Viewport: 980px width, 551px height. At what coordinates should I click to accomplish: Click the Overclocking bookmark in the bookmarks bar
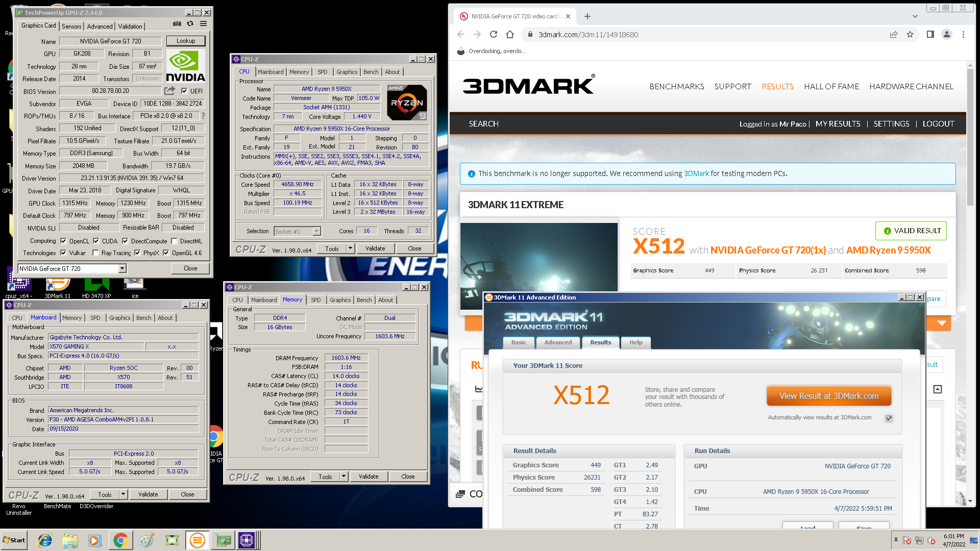491,51
